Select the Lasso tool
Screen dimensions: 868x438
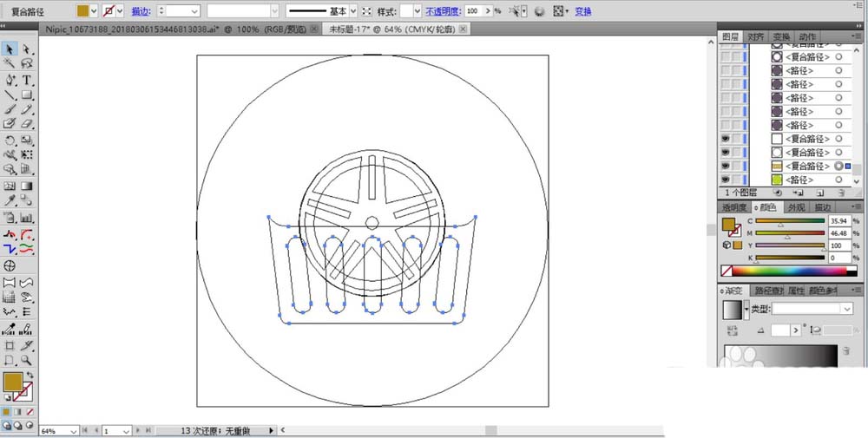[27, 63]
